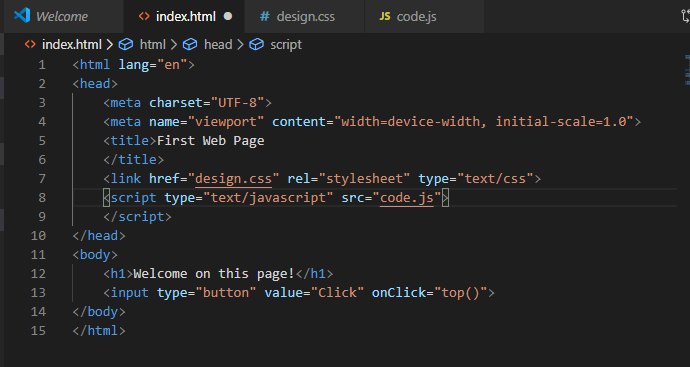Select the index.html editor tab
Image resolution: width=690 pixels, height=367 pixels.
(x=184, y=17)
